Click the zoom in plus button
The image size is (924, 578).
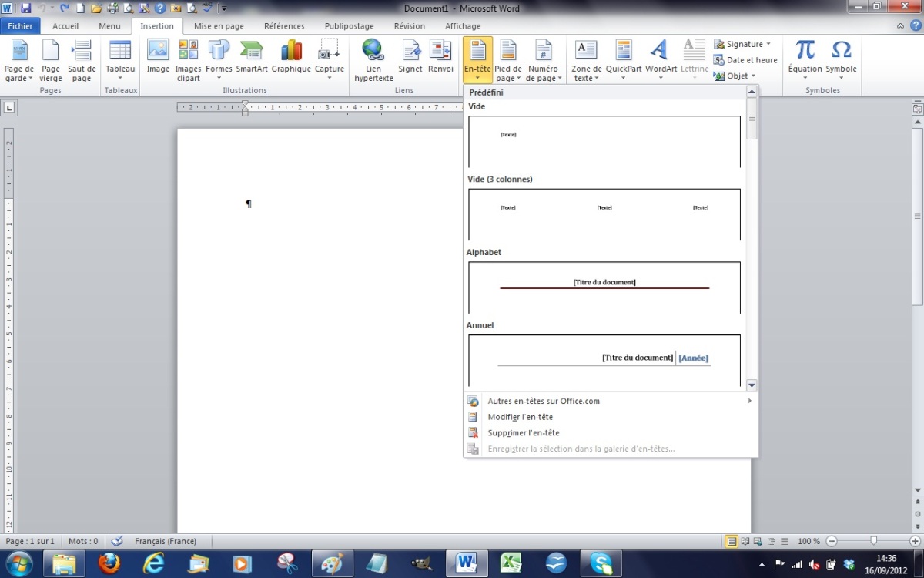pyautogui.click(x=915, y=541)
